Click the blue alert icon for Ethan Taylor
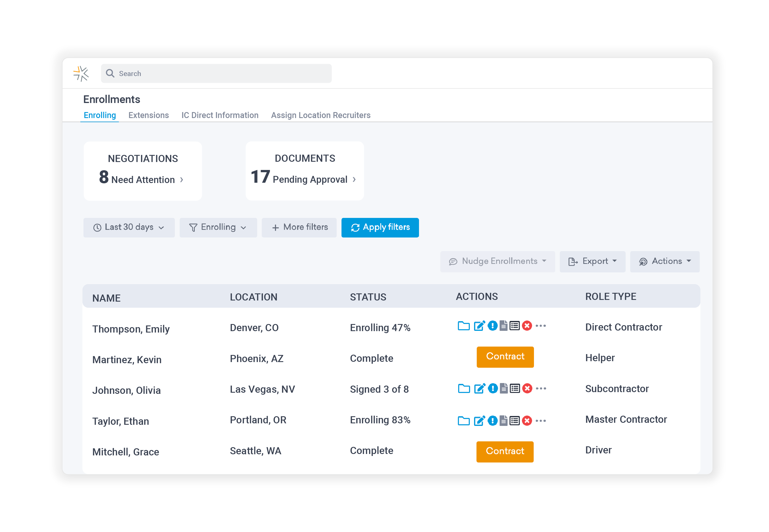This screenshot has width=769, height=532. coord(493,420)
